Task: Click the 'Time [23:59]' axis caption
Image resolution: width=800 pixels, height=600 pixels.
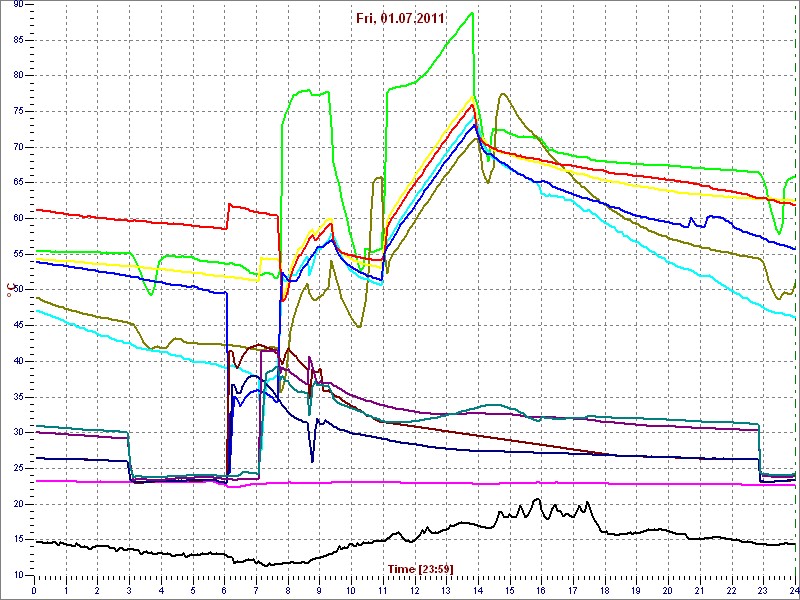Action: [x=420, y=568]
